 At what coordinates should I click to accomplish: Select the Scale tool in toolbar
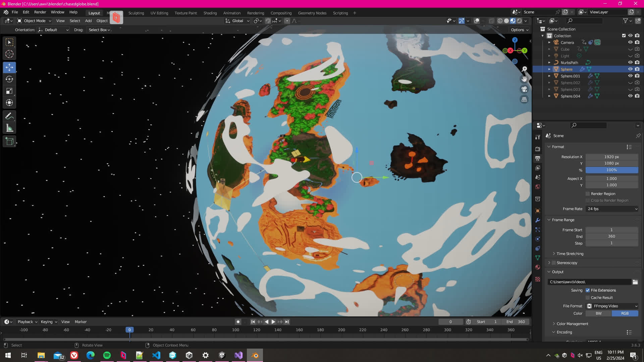[9, 91]
